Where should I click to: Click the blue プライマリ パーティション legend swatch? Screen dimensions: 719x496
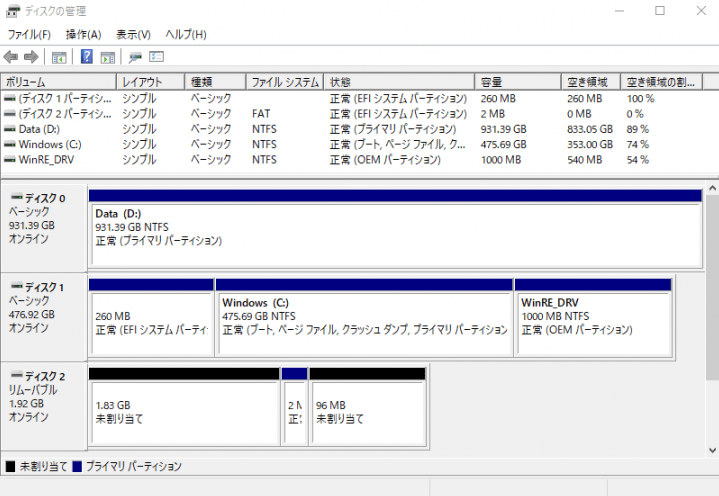pyautogui.click(x=77, y=467)
